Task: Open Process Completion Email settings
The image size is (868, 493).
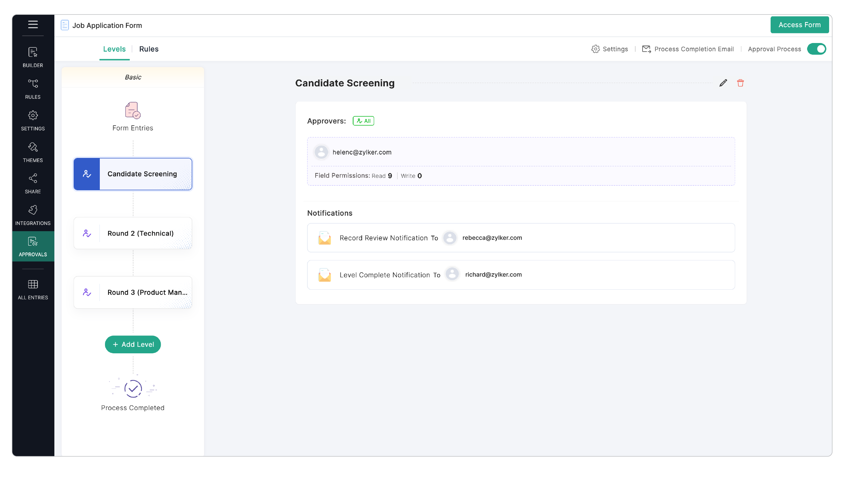Action: [x=688, y=49]
